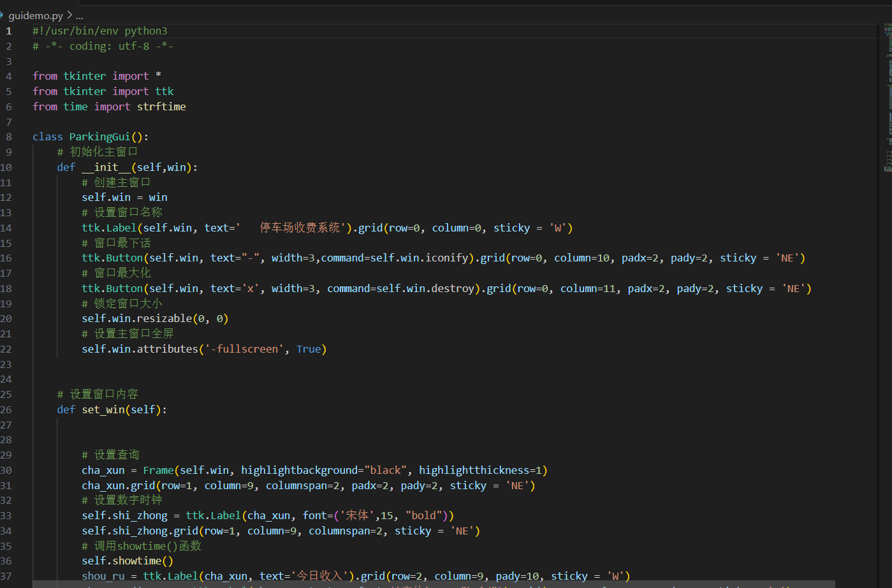This screenshot has width=892, height=588.
Task: Click the '停车场收费系统' string literal
Action: click(300, 228)
